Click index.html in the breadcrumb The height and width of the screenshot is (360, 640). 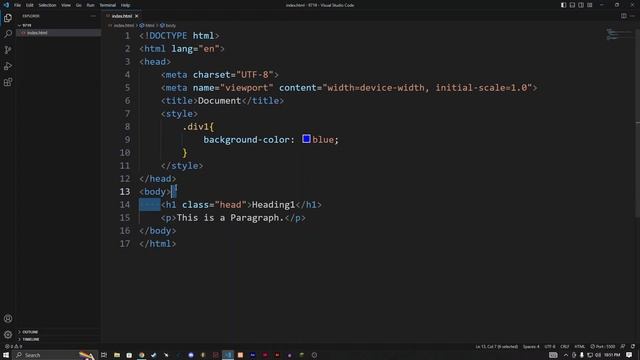pos(123,25)
